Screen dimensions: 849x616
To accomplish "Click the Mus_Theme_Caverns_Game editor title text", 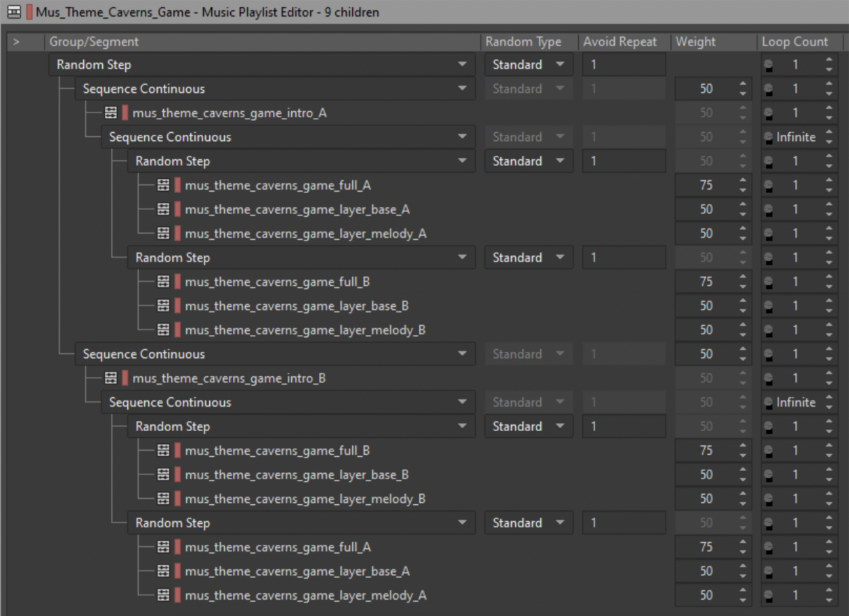I will tap(113, 12).
